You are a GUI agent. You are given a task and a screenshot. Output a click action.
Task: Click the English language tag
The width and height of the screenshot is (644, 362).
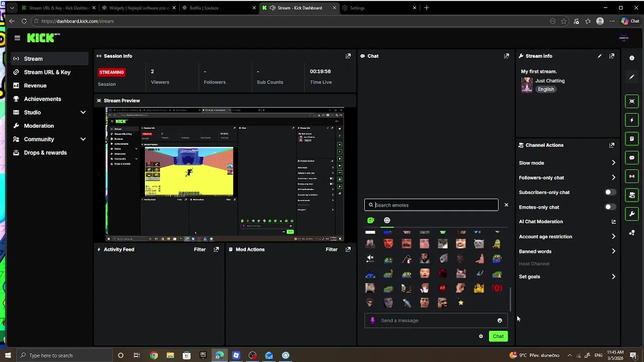click(546, 89)
